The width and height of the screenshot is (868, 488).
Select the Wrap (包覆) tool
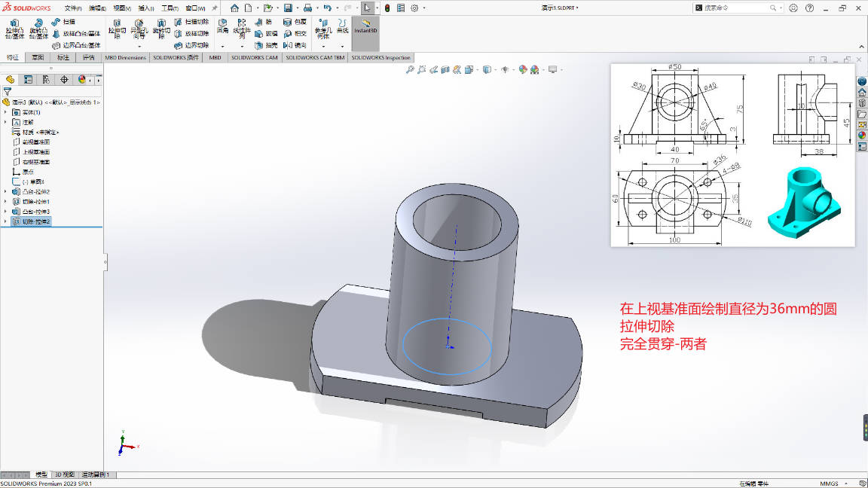(295, 22)
